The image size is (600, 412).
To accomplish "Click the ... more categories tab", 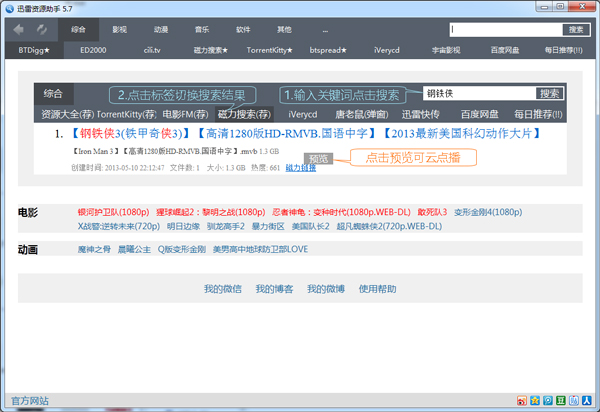I will click(325, 29).
